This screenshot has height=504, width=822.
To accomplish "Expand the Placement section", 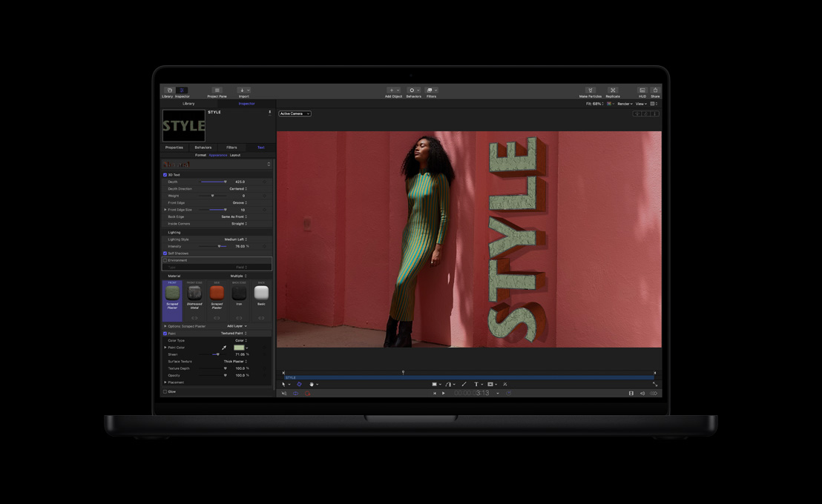I will pyautogui.click(x=165, y=382).
